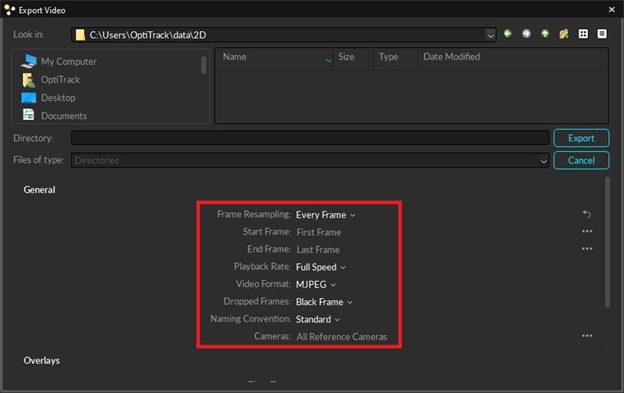The width and height of the screenshot is (624, 393).
Task: Open the Files of type dropdown
Action: [543, 161]
